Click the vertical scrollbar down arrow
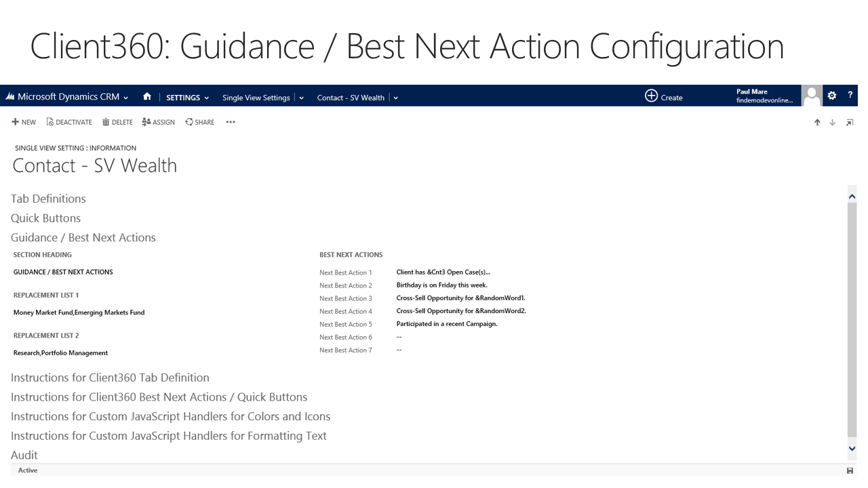 852,448
